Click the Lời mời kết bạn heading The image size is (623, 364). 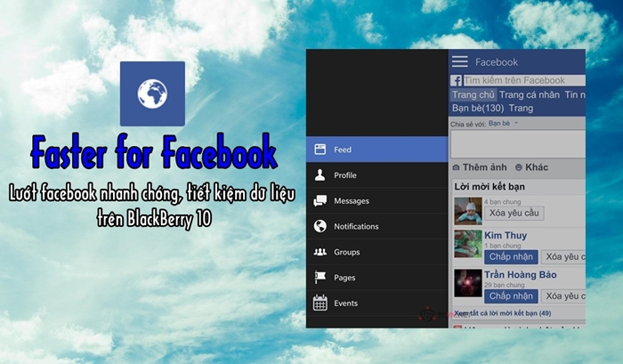[489, 187]
